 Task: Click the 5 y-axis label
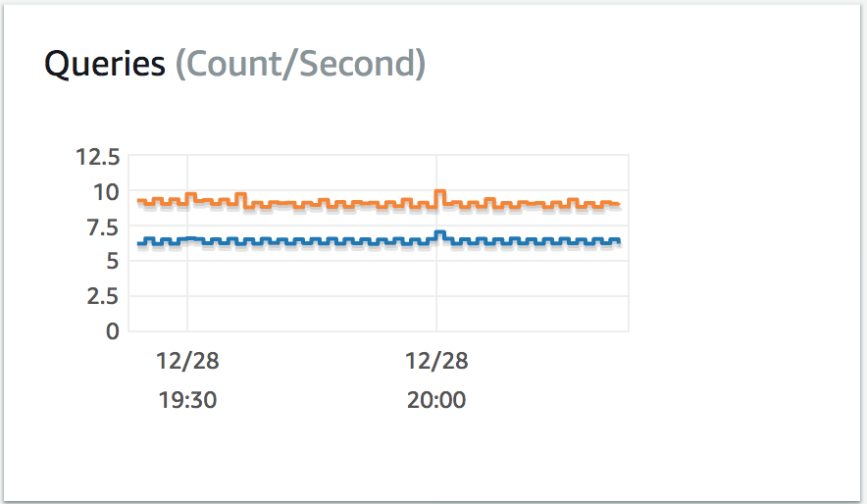[113, 261]
